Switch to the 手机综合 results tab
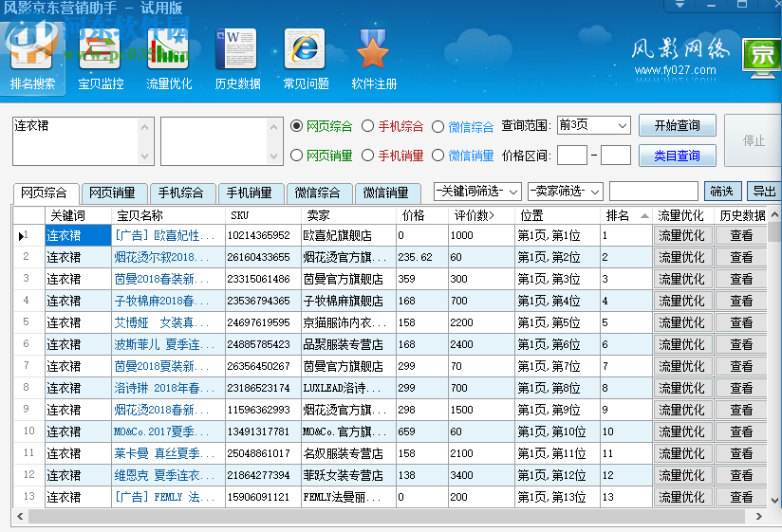782x532 pixels. click(x=181, y=193)
